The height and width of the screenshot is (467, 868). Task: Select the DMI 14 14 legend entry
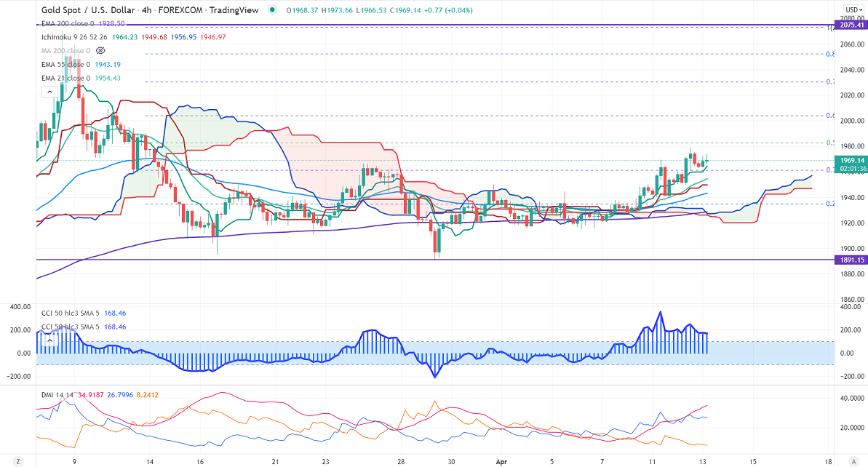click(57, 395)
